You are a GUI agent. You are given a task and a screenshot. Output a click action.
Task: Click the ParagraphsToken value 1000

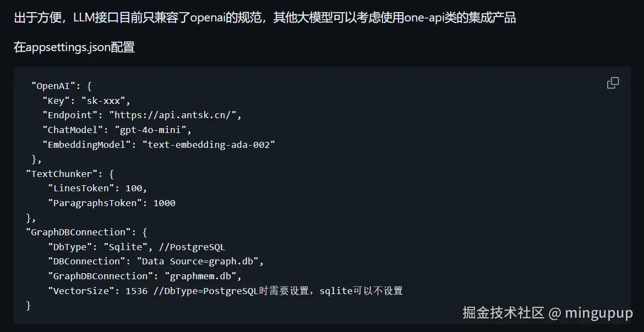pyautogui.click(x=164, y=203)
